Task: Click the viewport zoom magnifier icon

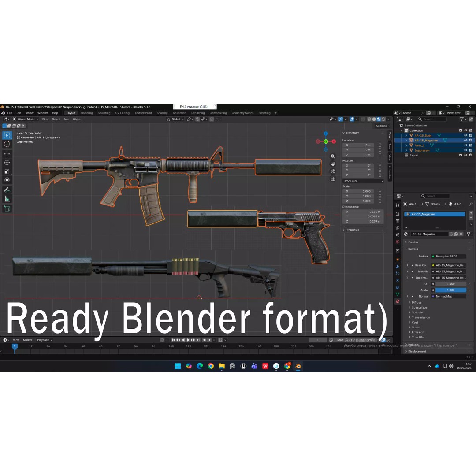Action: click(x=333, y=156)
